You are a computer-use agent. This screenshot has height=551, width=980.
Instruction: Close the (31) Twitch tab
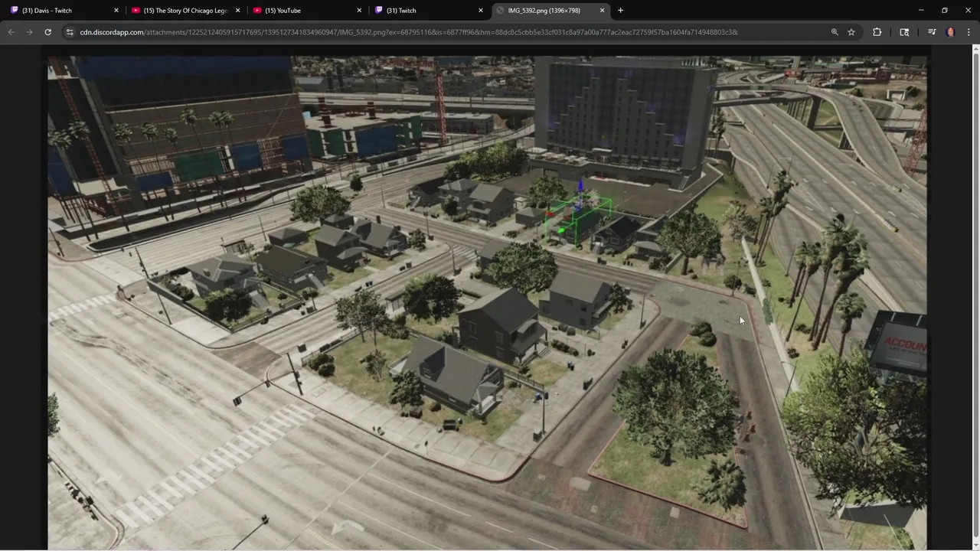[481, 11]
